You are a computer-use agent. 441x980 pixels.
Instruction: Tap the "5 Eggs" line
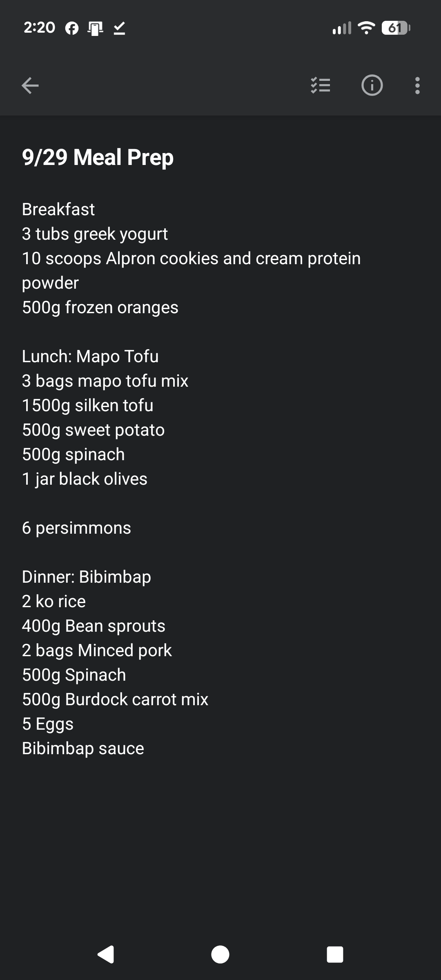point(48,724)
